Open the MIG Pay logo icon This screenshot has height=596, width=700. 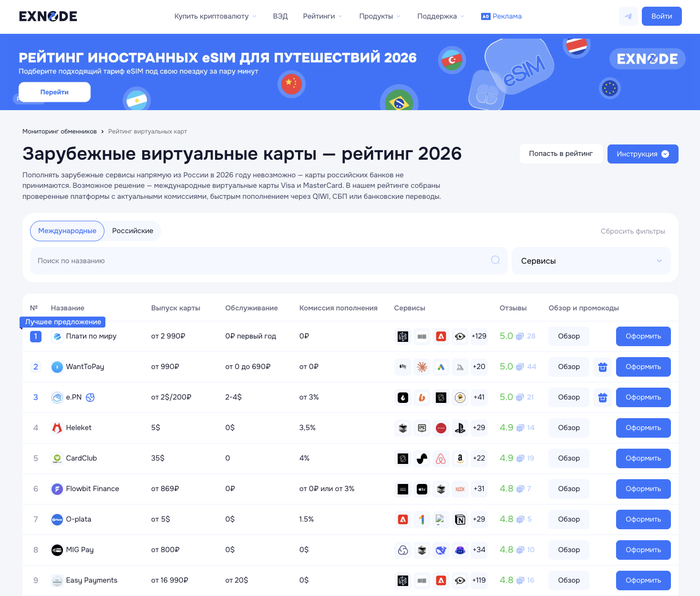tap(57, 550)
